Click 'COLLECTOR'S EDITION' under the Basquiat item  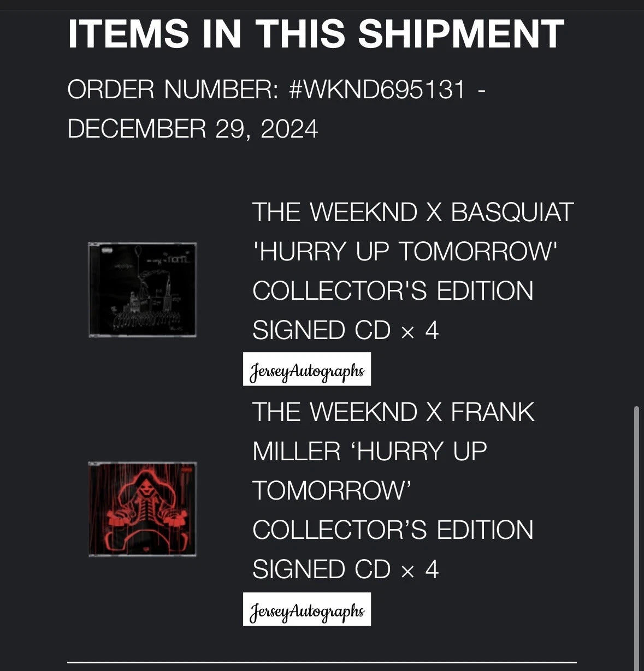[x=393, y=291]
